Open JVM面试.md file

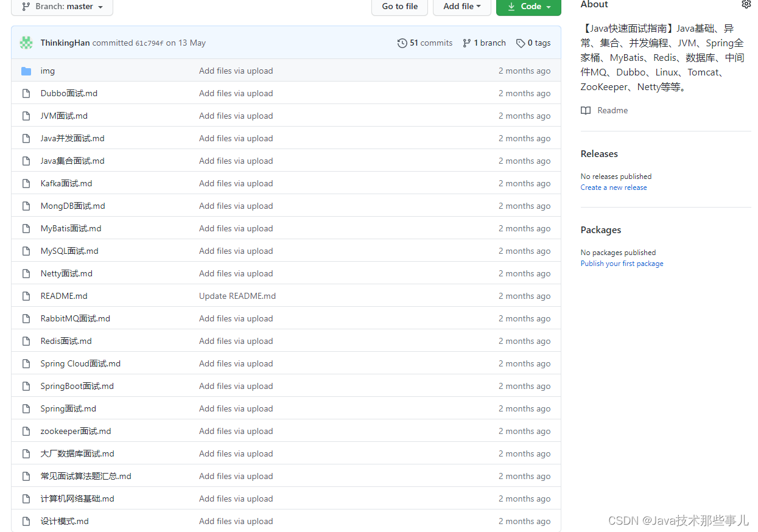coord(64,116)
